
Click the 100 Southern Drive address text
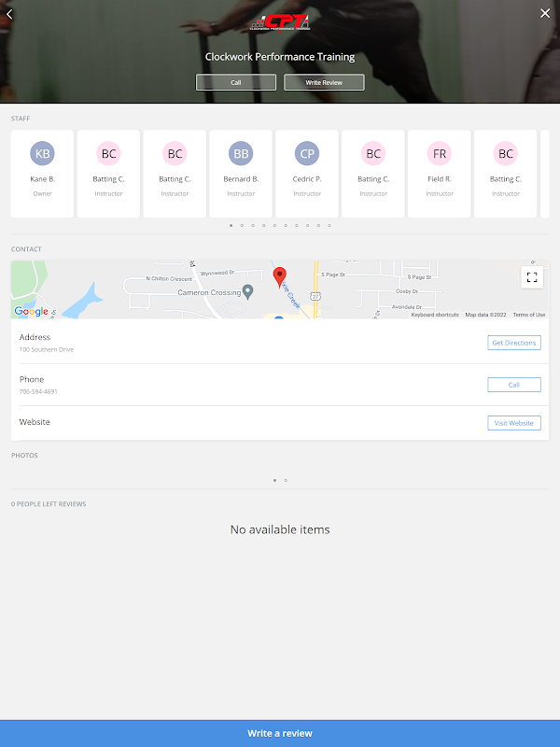click(46, 349)
